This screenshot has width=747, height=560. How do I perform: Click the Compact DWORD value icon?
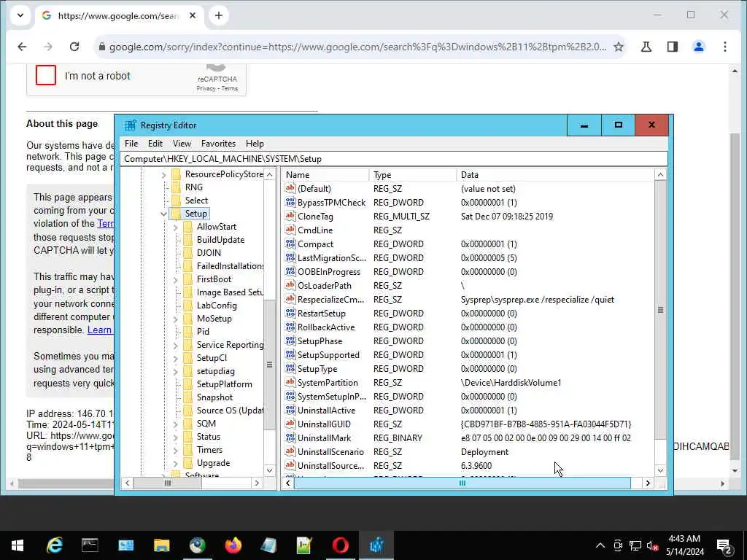(290, 244)
